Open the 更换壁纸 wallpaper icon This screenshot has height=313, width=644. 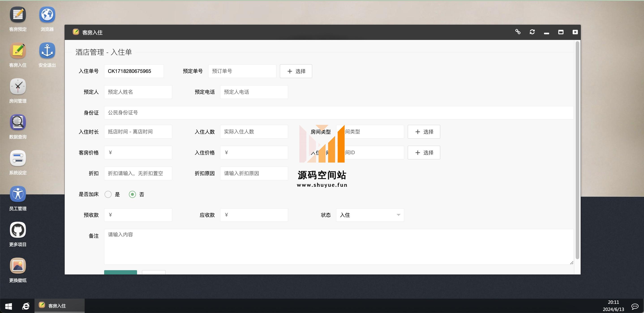(x=18, y=270)
